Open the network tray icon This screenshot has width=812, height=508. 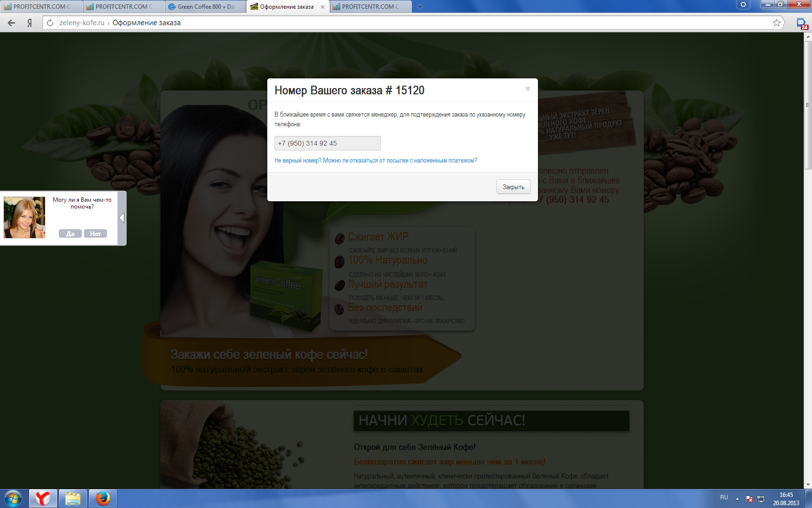(761, 499)
